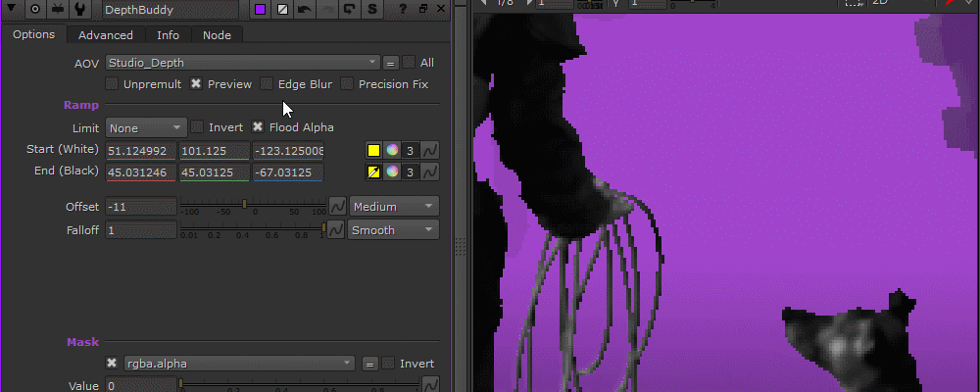Enable the All checkbox
The image size is (980, 392).
click(x=409, y=63)
